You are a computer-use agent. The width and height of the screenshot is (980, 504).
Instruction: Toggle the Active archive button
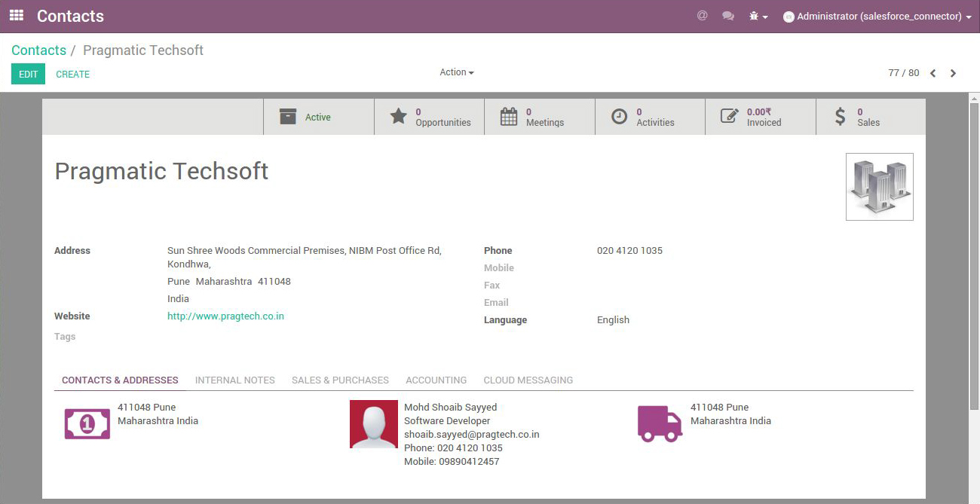tap(319, 117)
